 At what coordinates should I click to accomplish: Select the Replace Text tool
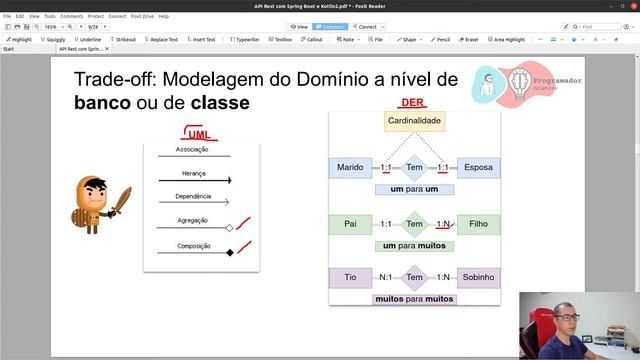click(161, 40)
